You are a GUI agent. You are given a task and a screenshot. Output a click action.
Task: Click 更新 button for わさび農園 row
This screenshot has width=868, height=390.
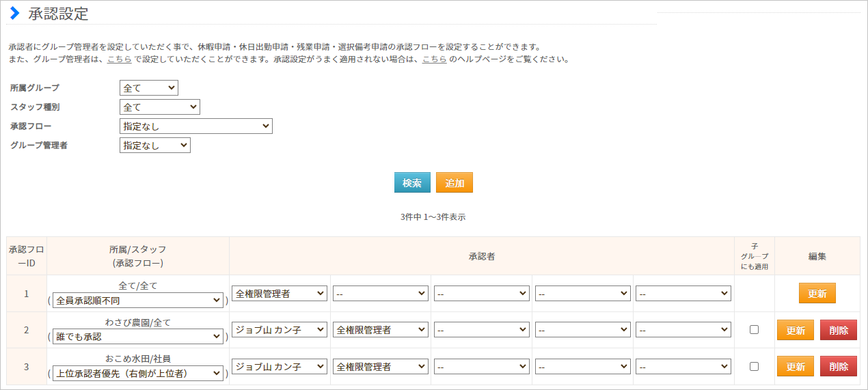click(795, 330)
